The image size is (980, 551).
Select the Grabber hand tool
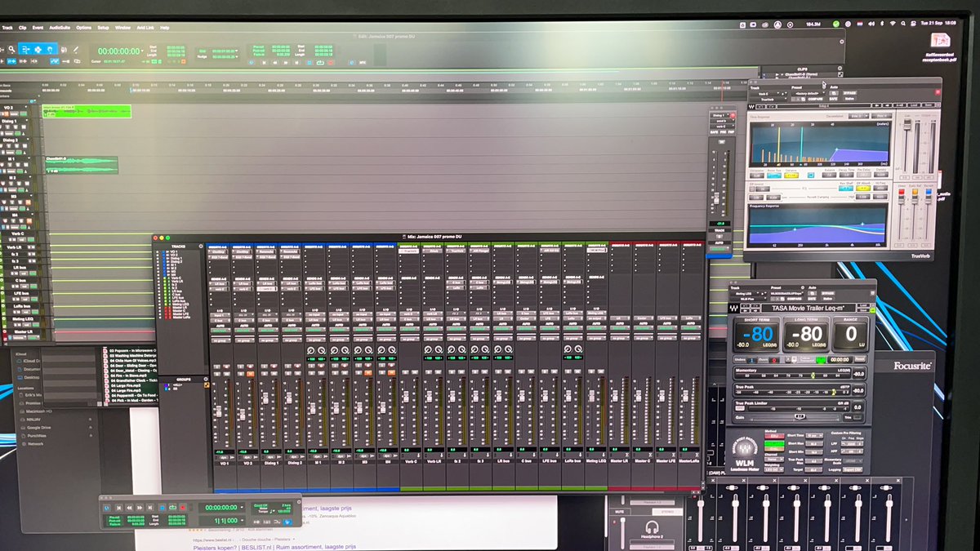coord(50,49)
